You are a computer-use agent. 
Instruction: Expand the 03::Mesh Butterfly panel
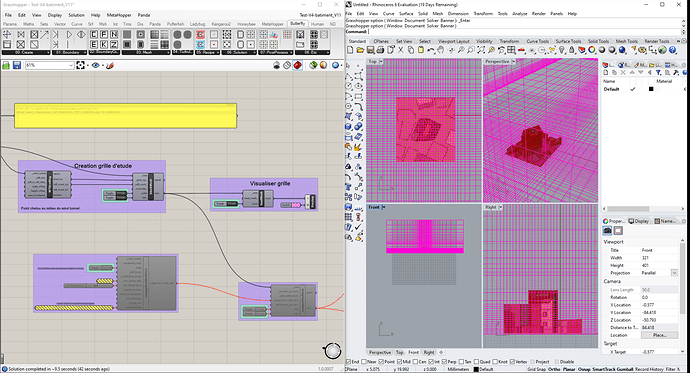pyautogui.click(x=146, y=52)
